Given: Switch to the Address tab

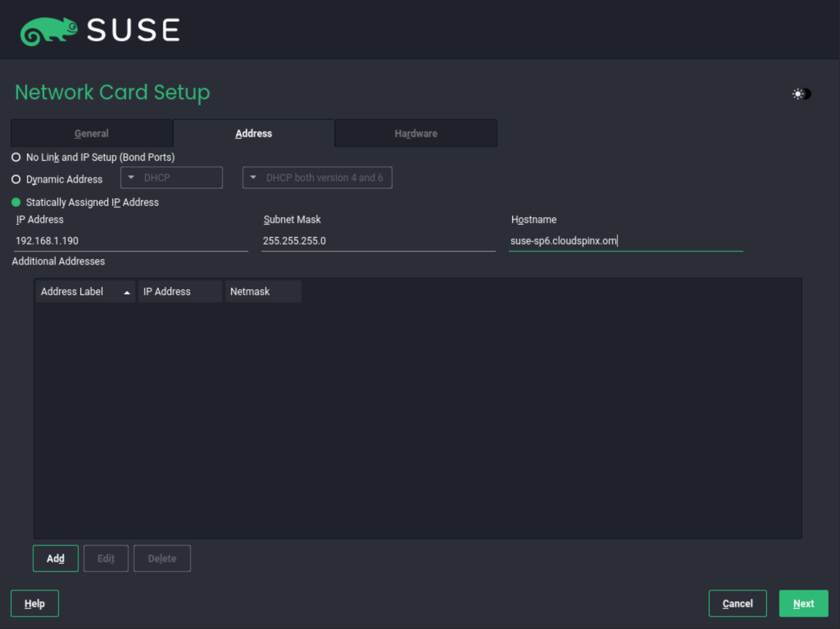Looking at the screenshot, I should [253, 133].
